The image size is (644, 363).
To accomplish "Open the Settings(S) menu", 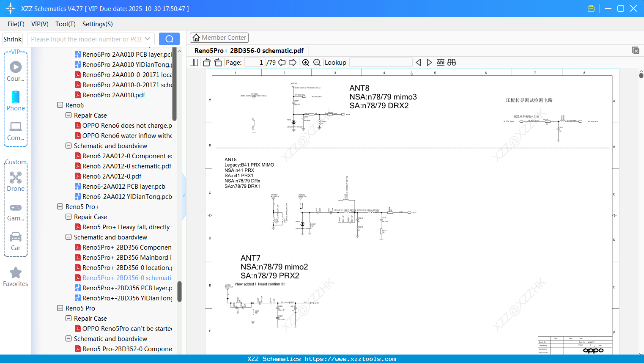I will coord(97,24).
